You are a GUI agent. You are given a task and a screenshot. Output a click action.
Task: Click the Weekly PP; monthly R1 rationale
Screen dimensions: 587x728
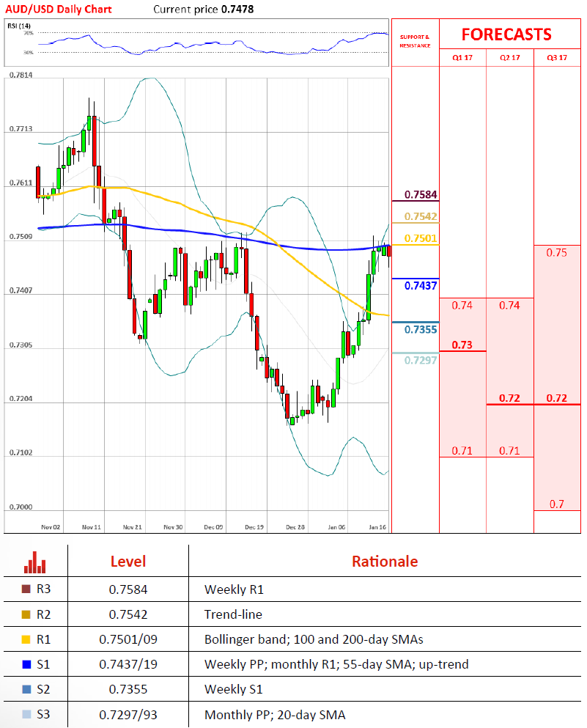336,665
